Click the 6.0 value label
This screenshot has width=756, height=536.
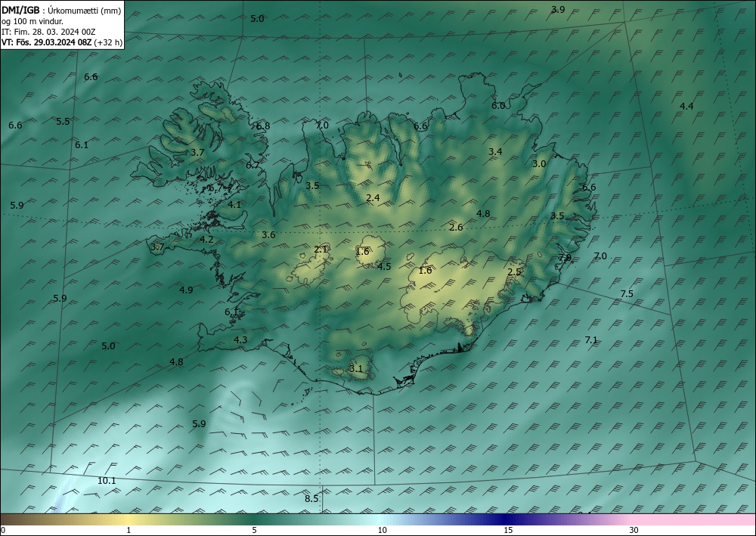click(x=498, y=106)
